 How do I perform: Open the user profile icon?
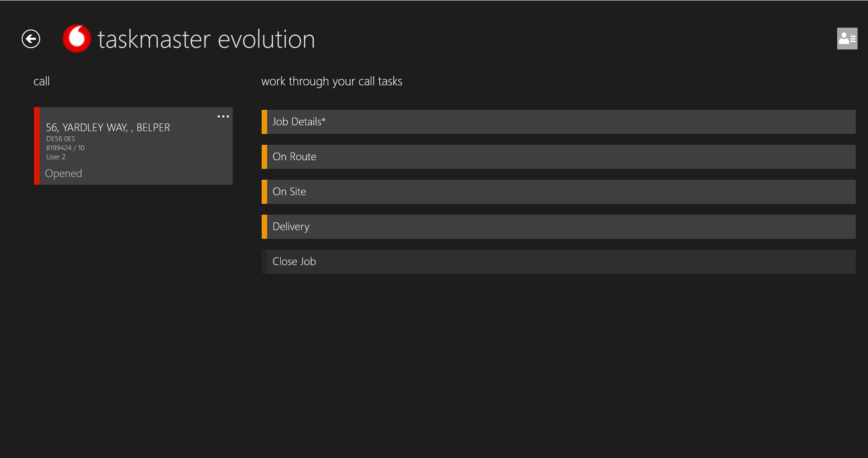point(847,39)
